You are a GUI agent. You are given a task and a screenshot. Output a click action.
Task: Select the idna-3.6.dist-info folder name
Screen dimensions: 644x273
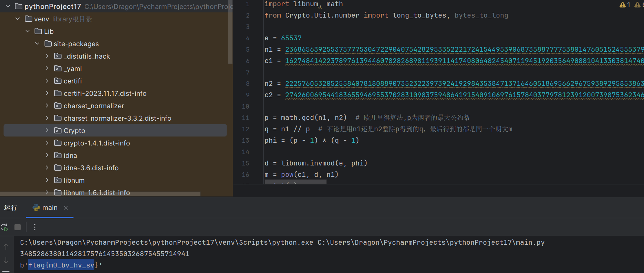(x=91, y=168)
